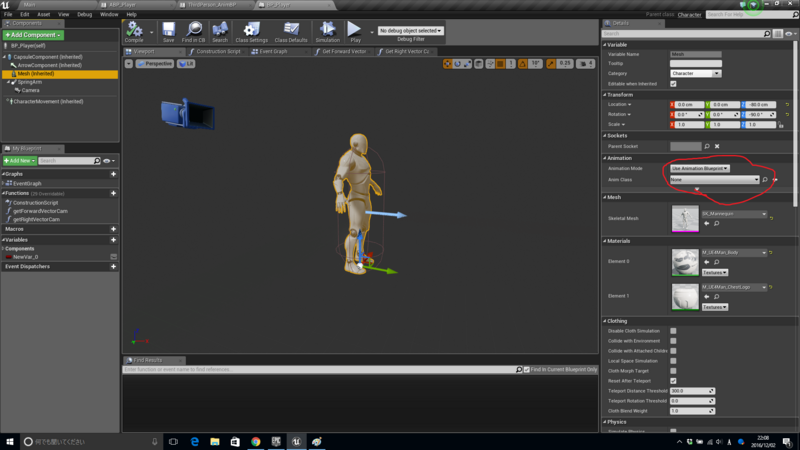Viewport: 800px width, 450px height.
Task: Add new graph with plus icon
Action: tap(113, 174)
